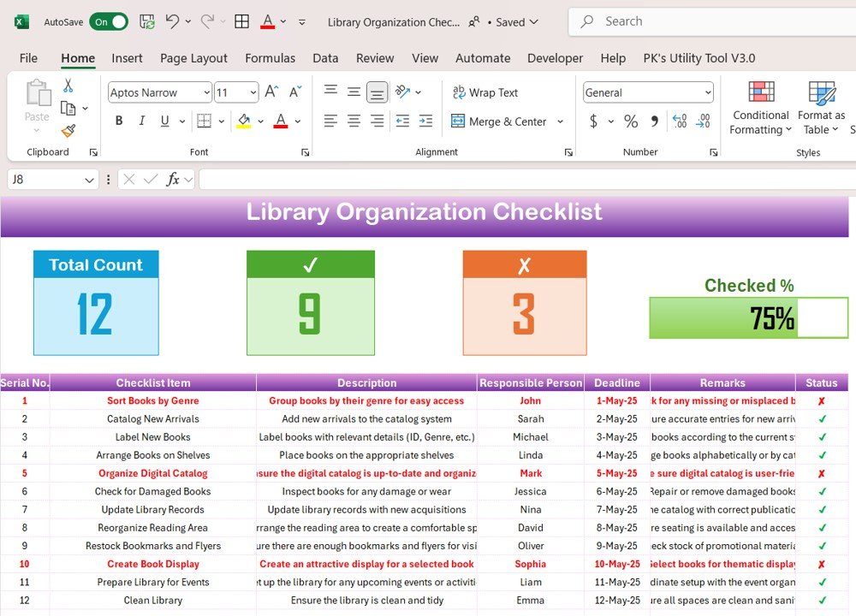Switch to the Insert tab
The width and height of the screenshot is (856, 616).
127,58
